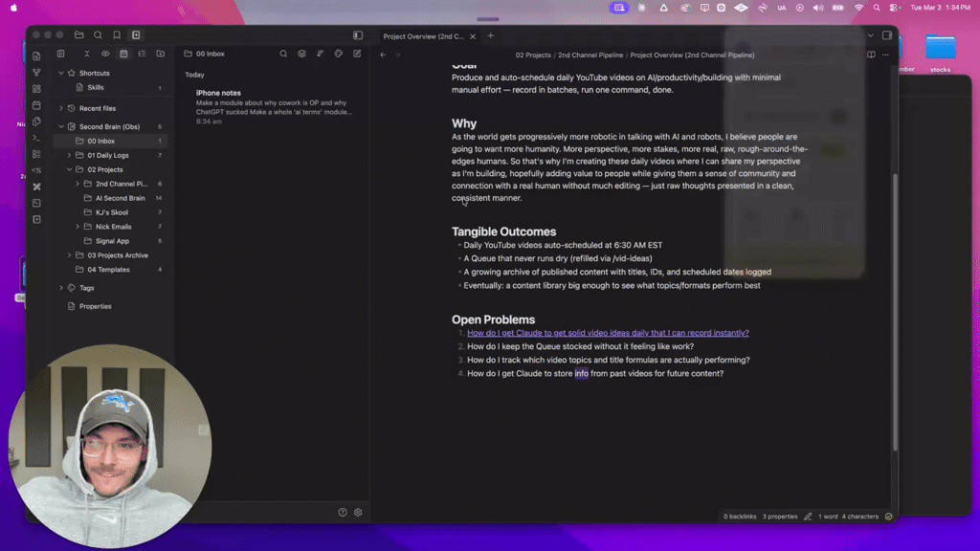Screen dimensions: 980x551
Task: Toggle the left sidebar panel
Action: [358, 35]
